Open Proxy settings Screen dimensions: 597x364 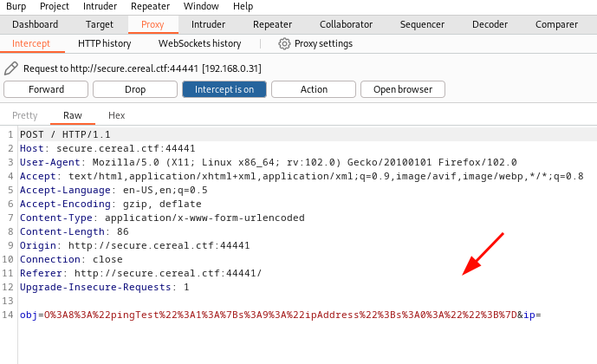click(324, 44)
